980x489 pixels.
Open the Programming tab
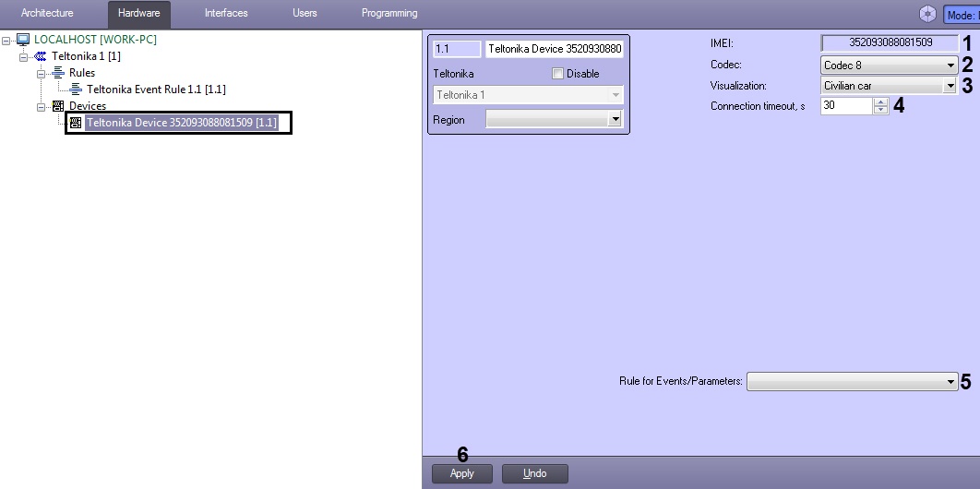tap(389, 13)
